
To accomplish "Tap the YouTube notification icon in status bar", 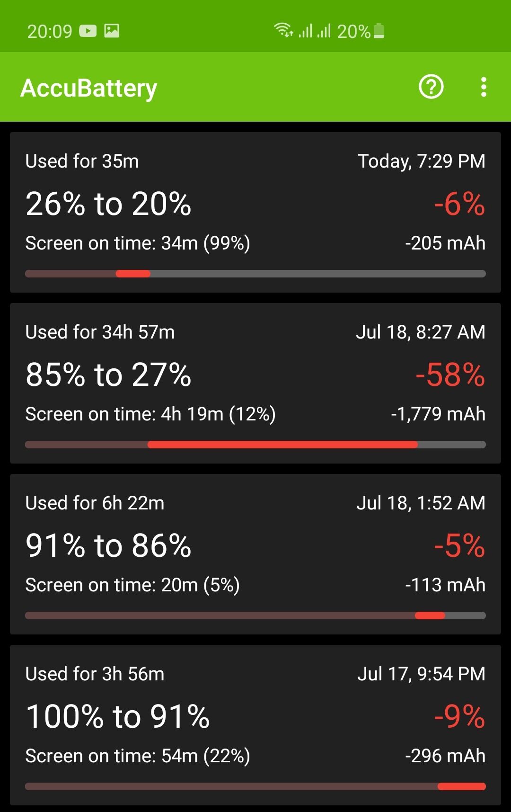I will point(88,31).
